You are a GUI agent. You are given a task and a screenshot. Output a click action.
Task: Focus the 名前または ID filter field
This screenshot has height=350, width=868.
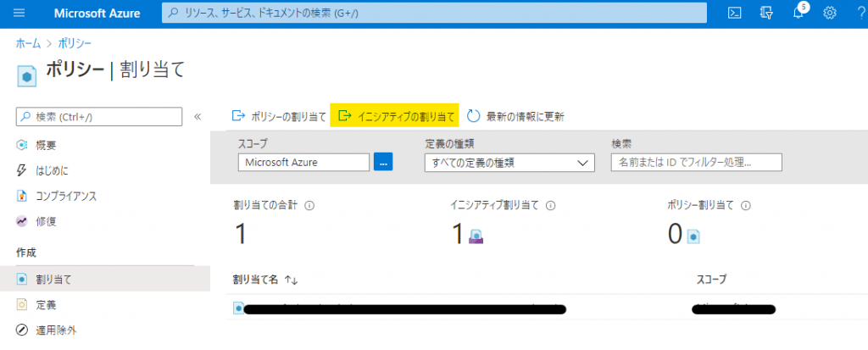pyautogui.click(x=697, y=162)
